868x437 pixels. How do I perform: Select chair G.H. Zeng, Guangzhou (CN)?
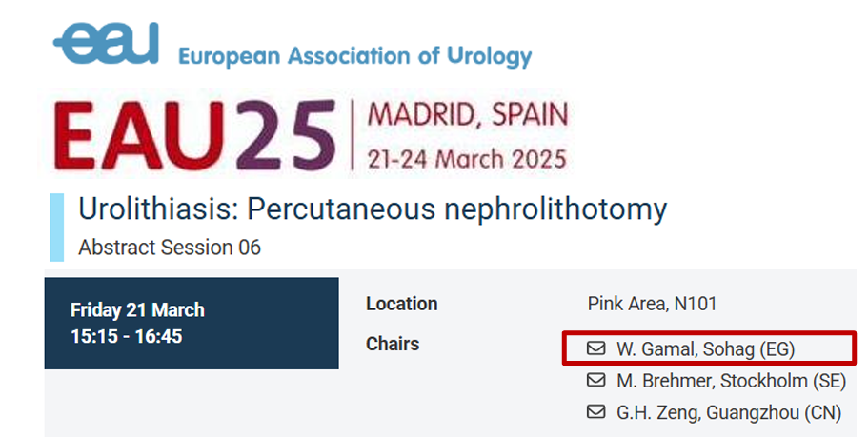[729, 412]
